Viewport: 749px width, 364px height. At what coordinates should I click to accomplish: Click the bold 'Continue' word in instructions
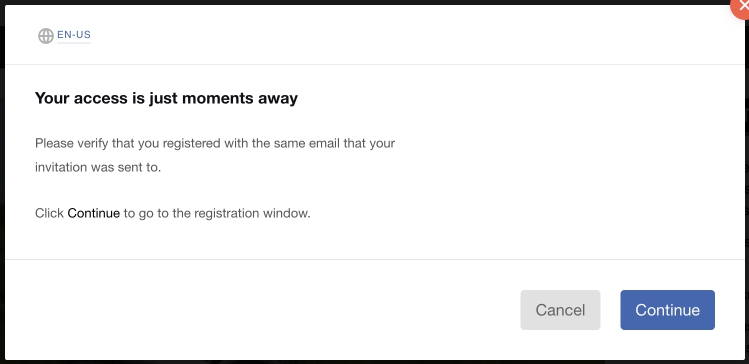tap(94, 213)
